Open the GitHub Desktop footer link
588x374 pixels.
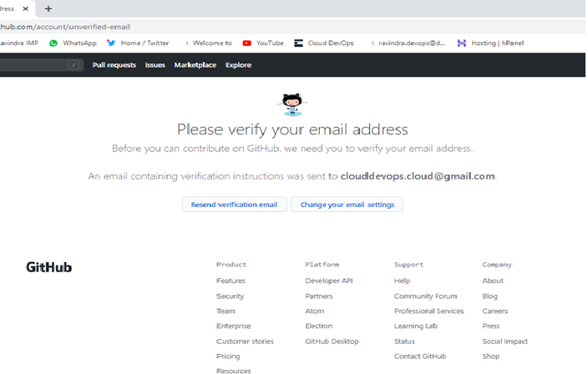332,341
